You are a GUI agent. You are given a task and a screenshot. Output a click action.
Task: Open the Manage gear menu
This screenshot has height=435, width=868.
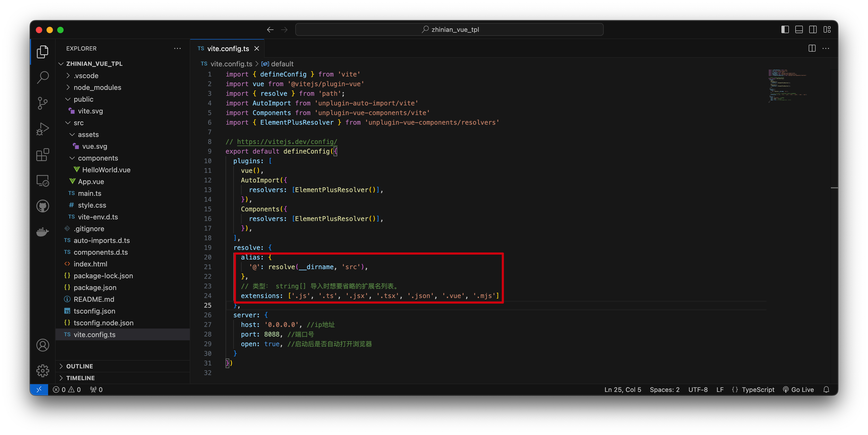pyautogui.click(x=42, y=371)
